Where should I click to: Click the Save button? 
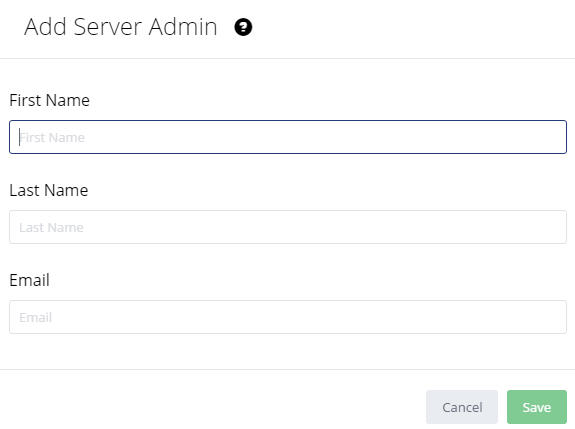(537, 407)
